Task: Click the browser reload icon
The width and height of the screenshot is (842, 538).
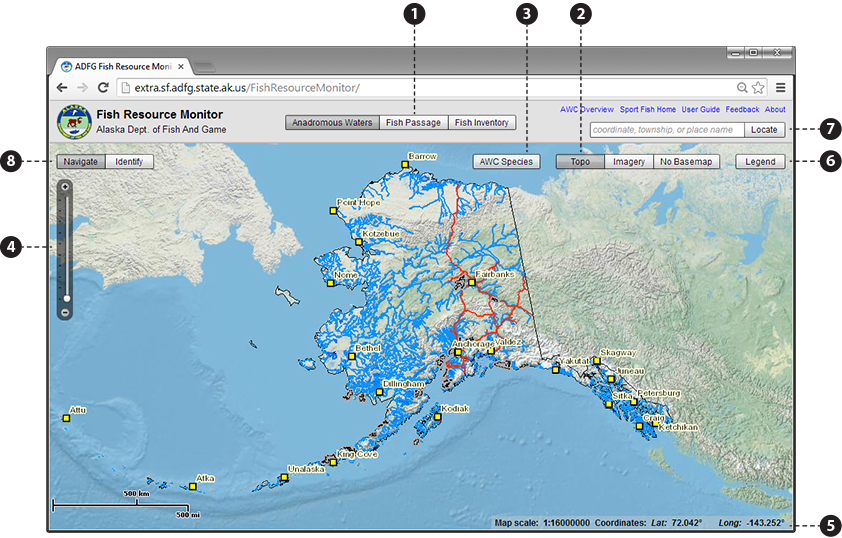Action: click(103, 88)
